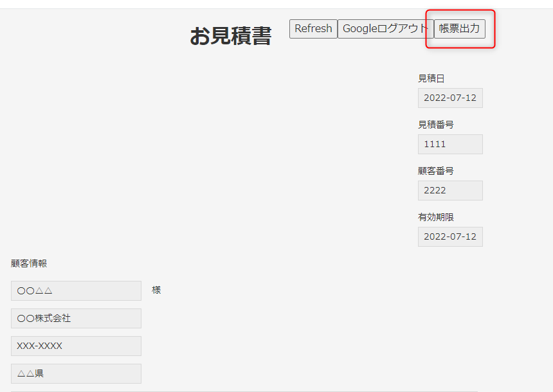Focus the ○○株式会社 company field
553x392 pixels.
click(76, 318)
